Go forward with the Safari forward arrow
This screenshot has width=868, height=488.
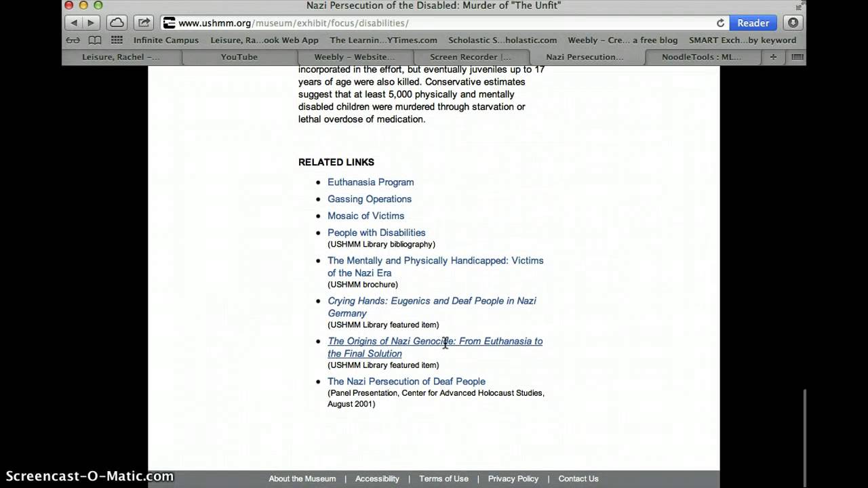click(91, 22)
